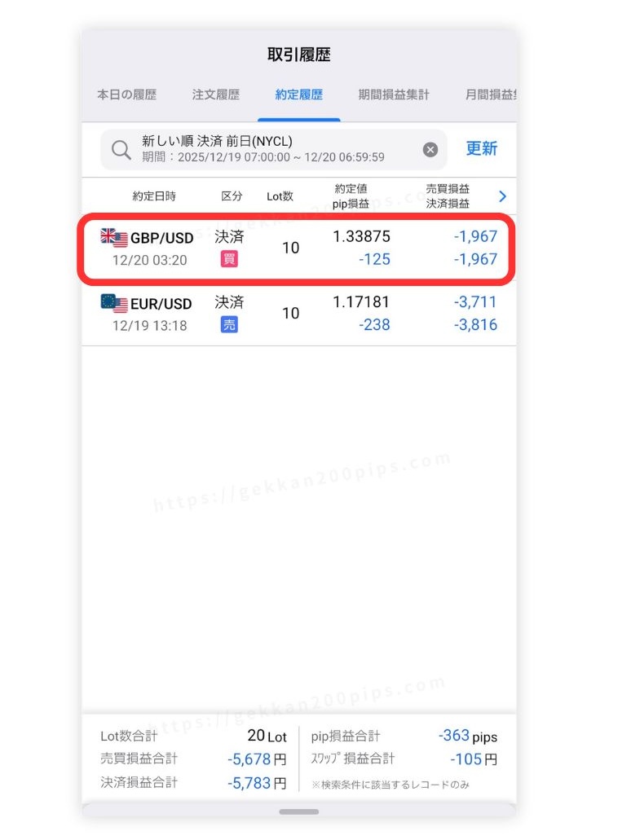Image resolution: width=631 pixels, height=840 pixels.
Task: Select the 約定履歴 tab
Action: pyautogui.click(x=298, y=95)
